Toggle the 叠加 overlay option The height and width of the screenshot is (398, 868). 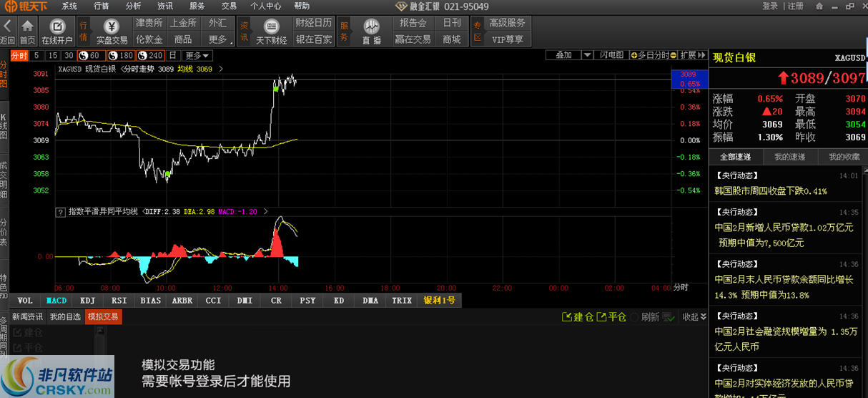(563, 55)
